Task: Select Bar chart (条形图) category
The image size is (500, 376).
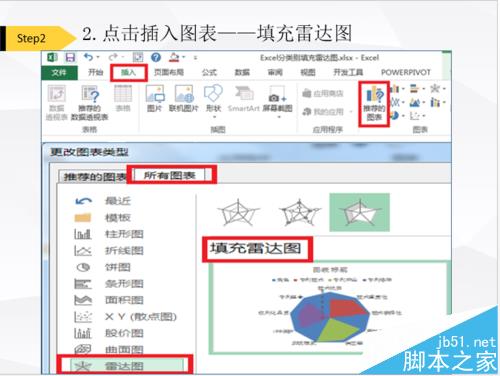Action: (x=109, y=284)
